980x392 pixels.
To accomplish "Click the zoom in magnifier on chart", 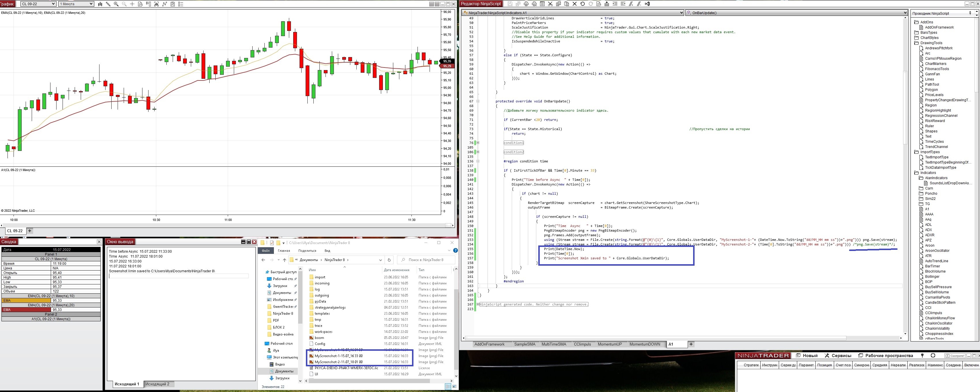I will (116, 4).
